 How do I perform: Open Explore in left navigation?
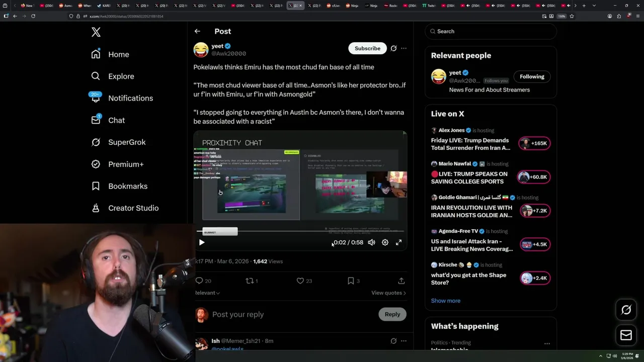tap(113, 76)
